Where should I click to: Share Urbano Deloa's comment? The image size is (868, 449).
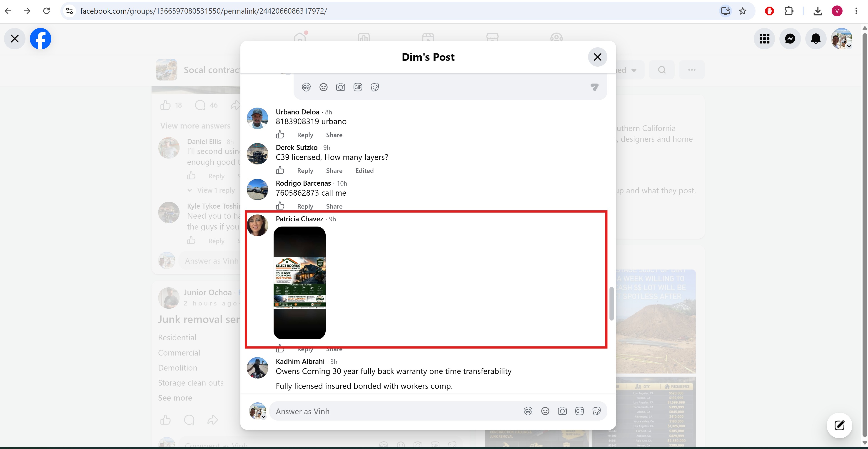pyautogui.click(x=334, y=135)
